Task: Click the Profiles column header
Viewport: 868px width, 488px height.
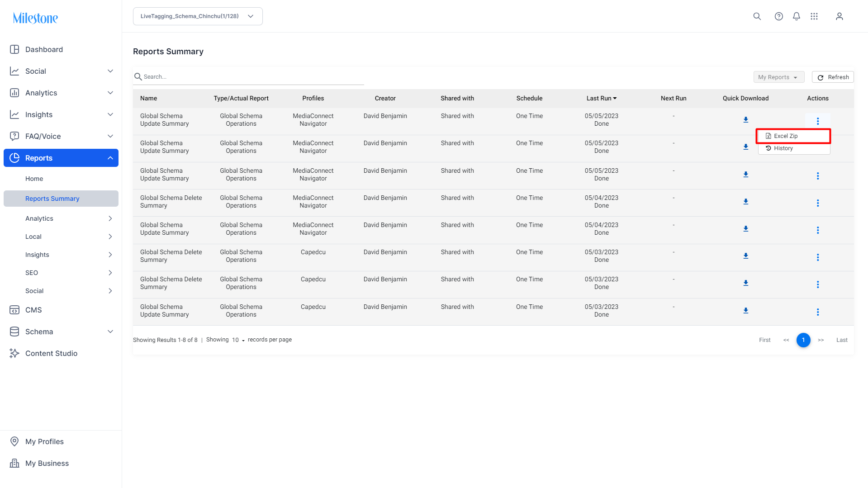Action: coord(313,98)
